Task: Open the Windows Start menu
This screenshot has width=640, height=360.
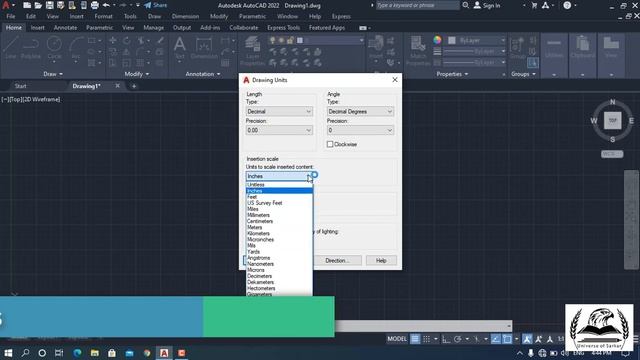Action: coord(8,353)
